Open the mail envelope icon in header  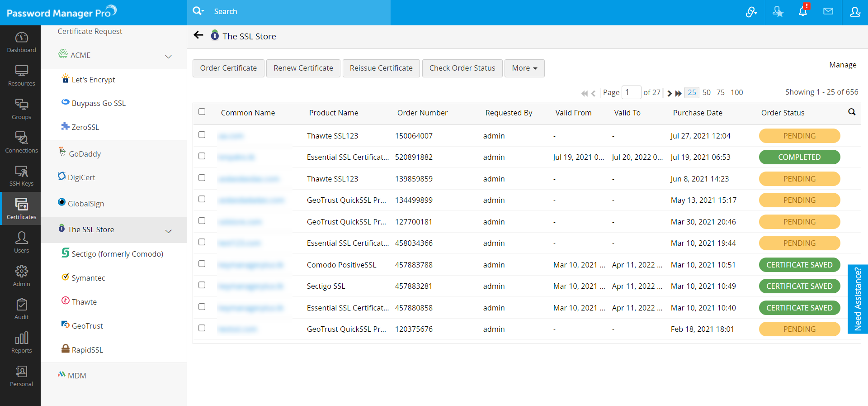pos(828,12)
